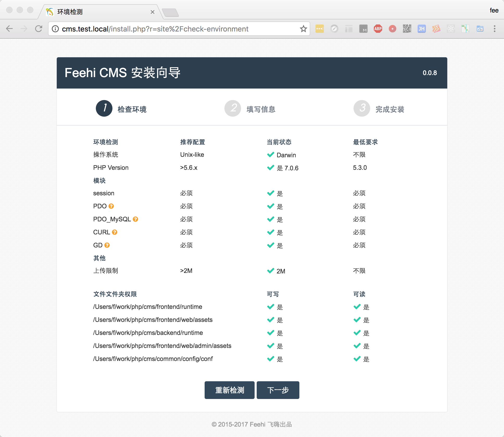This screenshot has width=504, height=437.
Task: Click the step 1 检查环境 circle
Action: (x=104, y=108)
